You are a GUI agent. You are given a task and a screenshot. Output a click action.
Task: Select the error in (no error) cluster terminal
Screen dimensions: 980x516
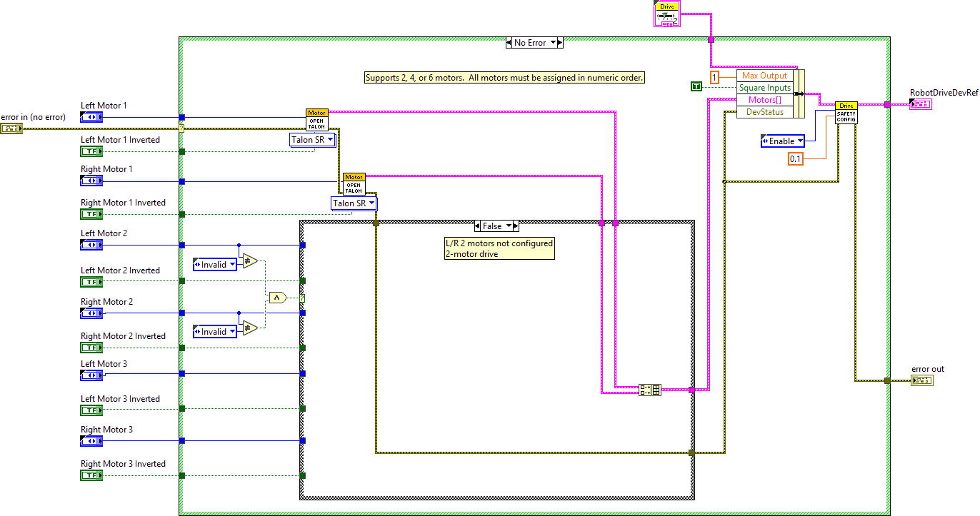(x=11, y=128)
